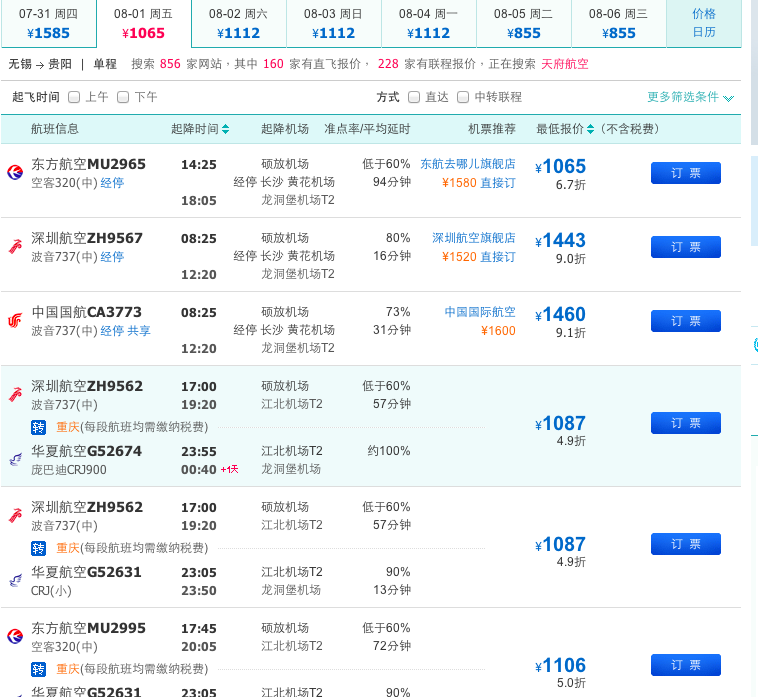The width and height of the screenshot is (758, 697).
Task: Click 经停 stopover link under MU2965
Action: [x=112, y=183]
